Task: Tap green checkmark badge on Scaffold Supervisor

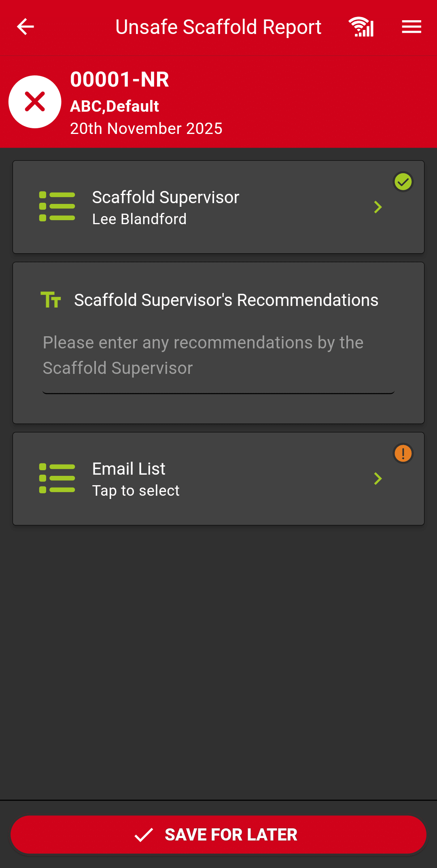Action: [x=403, y=182]
